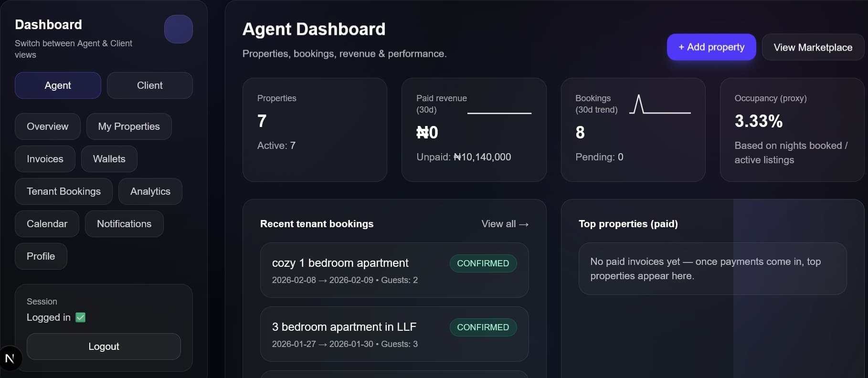Open View Marketplace
This screenshot has height=378, width=868.
813,47
